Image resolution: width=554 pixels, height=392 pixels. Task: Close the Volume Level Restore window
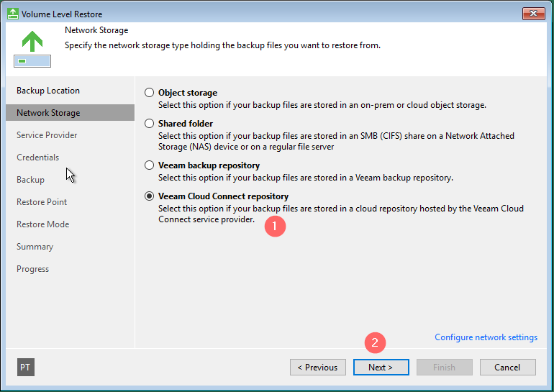pos(534,14)
